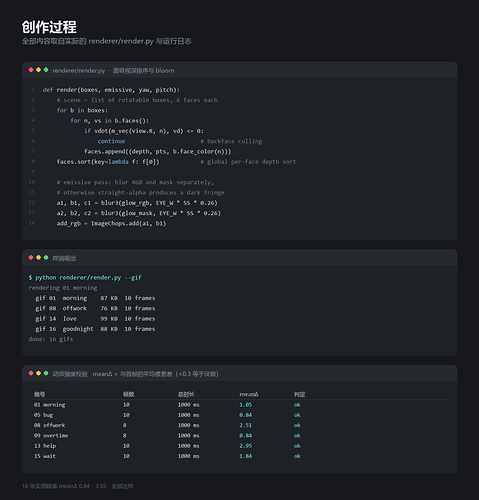
Task: Click the 'a1, b1, c1 = blur3(glow_rgb' line
Action: coord(137,203)
